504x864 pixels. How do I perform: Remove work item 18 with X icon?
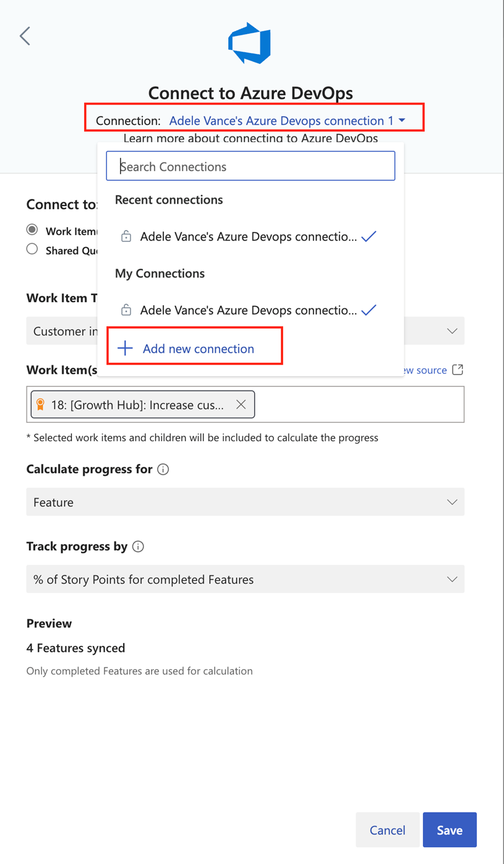[x=241, y=405]
